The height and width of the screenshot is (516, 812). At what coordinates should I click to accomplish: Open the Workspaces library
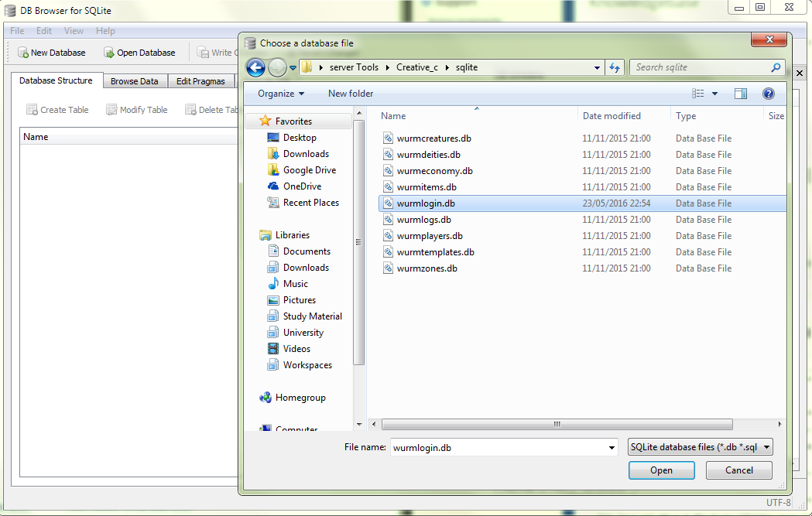(307, 365)
